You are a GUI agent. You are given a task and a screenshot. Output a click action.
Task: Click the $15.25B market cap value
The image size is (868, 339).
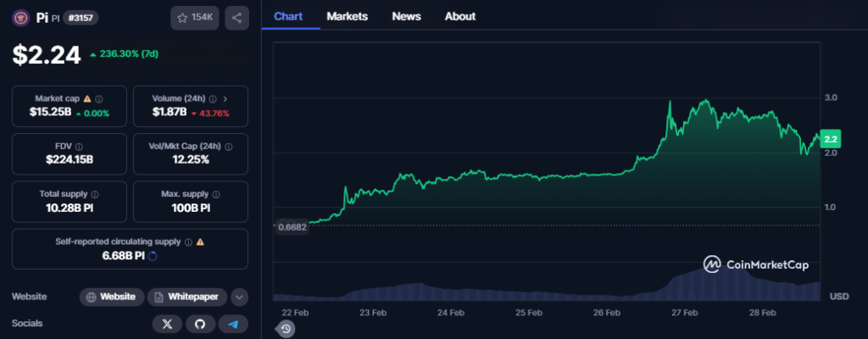pos(50,113)
